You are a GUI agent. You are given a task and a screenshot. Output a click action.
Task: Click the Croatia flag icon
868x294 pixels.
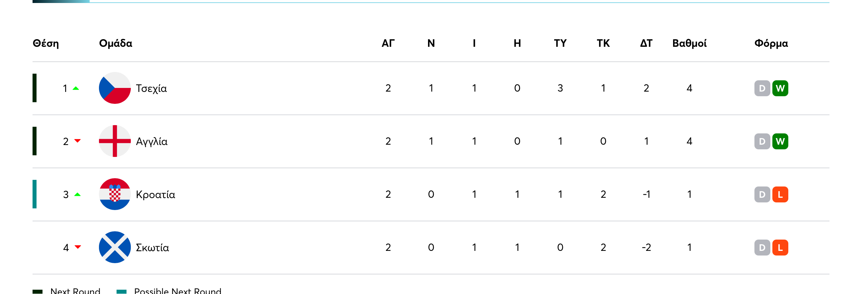(115, 194)
